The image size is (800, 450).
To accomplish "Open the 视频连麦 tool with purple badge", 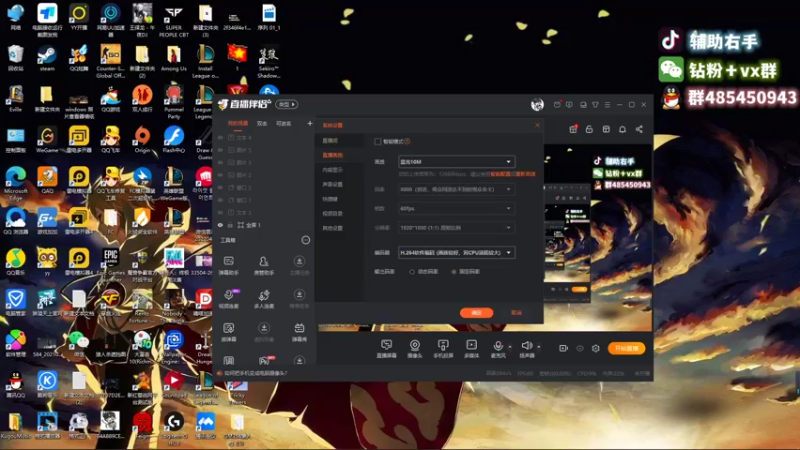I will coord(229,298).
